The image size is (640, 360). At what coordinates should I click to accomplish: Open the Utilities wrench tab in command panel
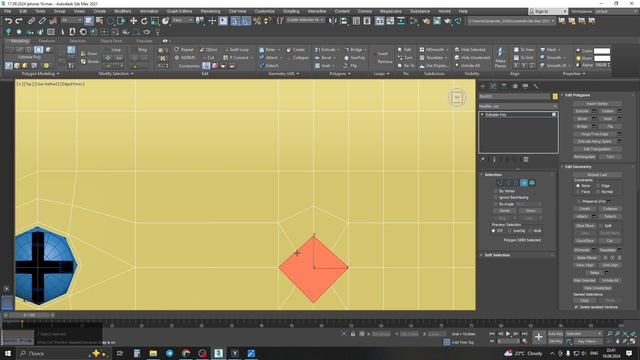coord(536,86)
